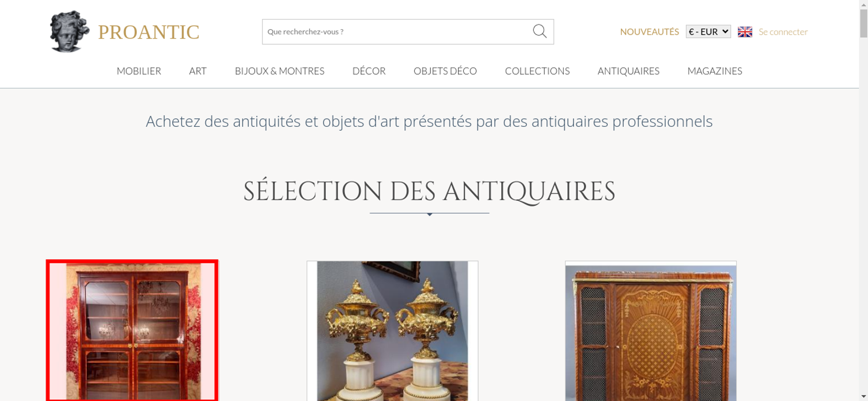Open the MAGAZINES menu
This screenshot has width=868, height=401.
[x=715, y=71]
